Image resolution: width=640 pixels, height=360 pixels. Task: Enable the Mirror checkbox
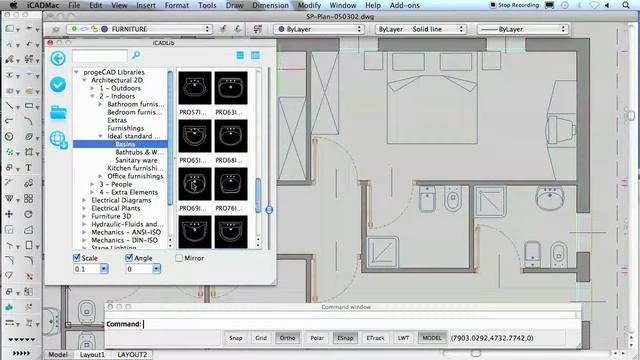[x=179, y=258]
